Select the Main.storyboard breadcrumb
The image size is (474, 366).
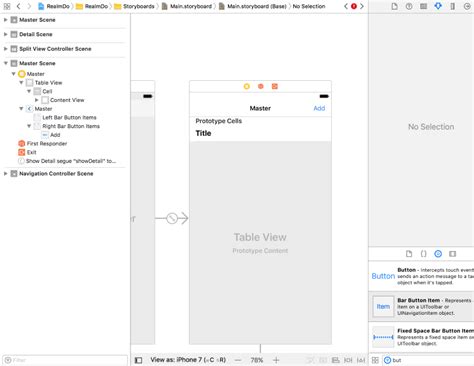187,6
